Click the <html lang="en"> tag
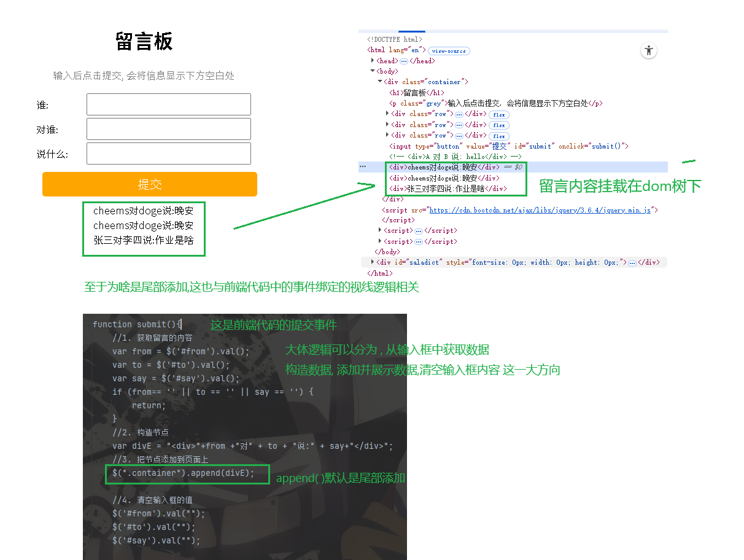This screenshot has height=560, width=744. (397, 50)
